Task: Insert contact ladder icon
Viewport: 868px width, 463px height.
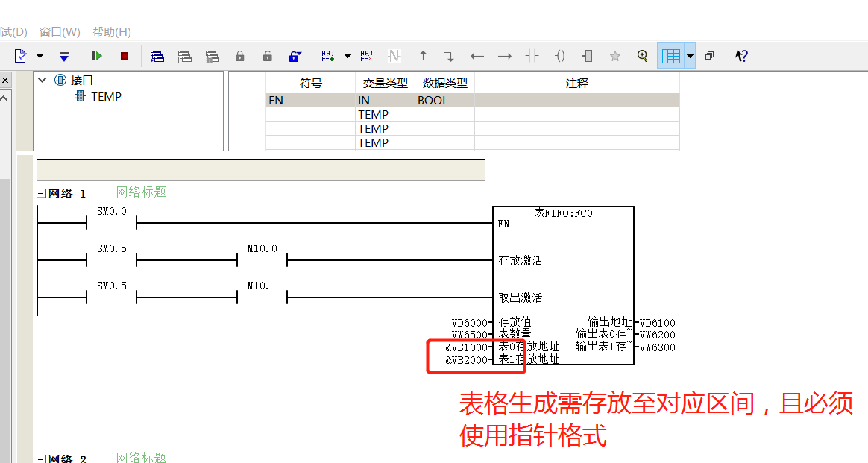Action: click(x=532, y=56)
